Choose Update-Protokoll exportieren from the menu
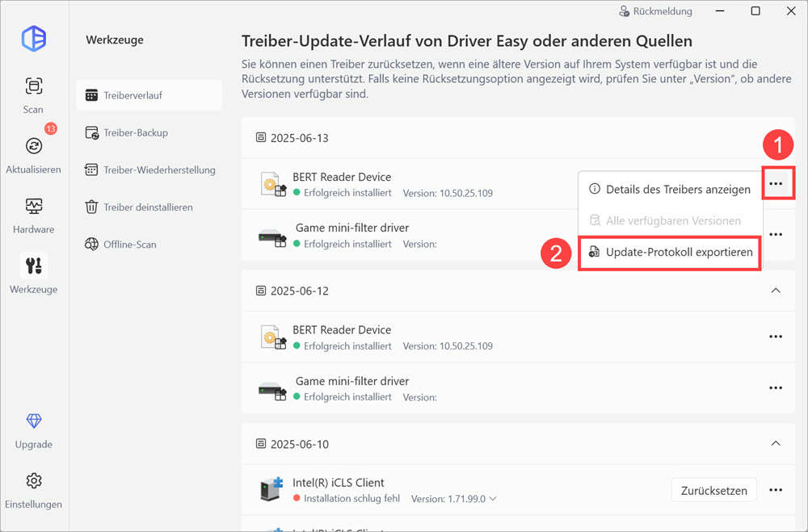808x532 pixels. [x=670, y=253]
